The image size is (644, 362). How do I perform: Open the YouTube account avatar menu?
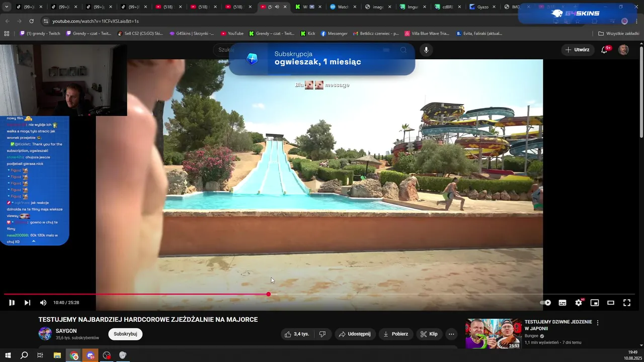623,50
